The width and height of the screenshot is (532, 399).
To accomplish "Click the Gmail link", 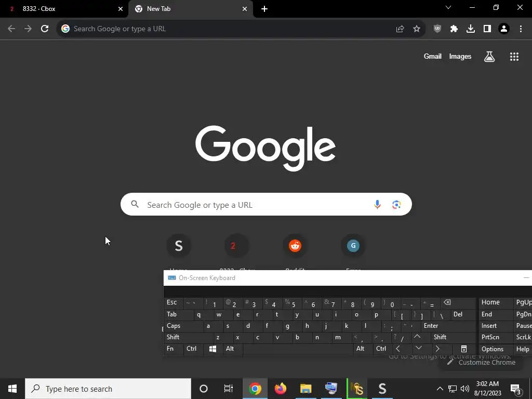I will click(432, 57).
